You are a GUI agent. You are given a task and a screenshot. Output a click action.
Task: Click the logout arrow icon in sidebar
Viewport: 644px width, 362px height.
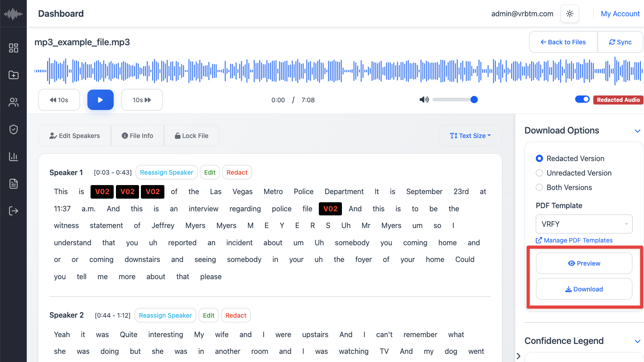(14, 211)
